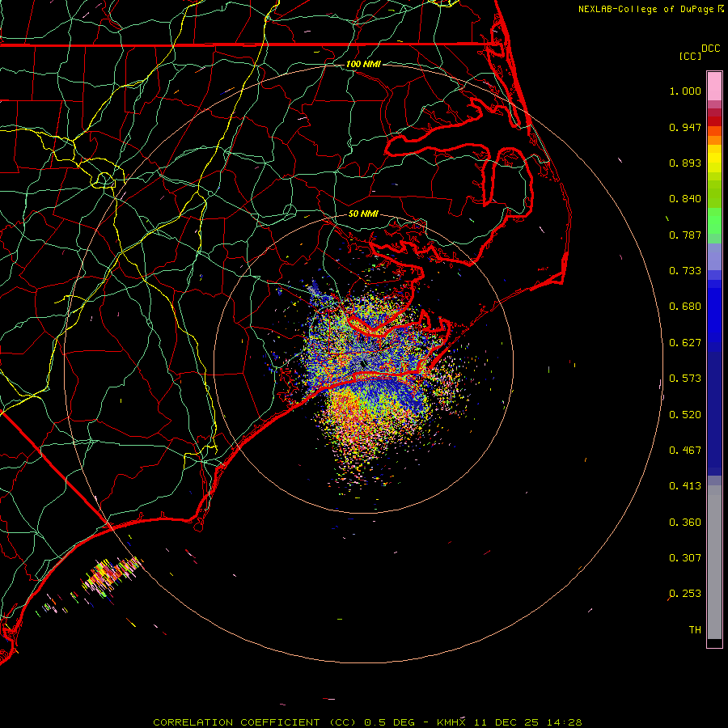728x728 pixels.
Task: Click the 0.307 scale value
Action: pos(685,558)
